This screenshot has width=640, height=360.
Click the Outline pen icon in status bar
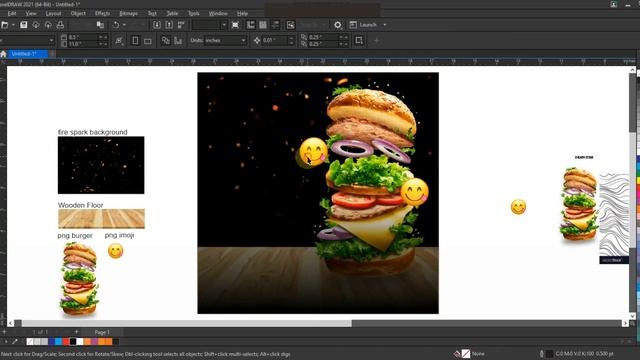coord(542,354)
